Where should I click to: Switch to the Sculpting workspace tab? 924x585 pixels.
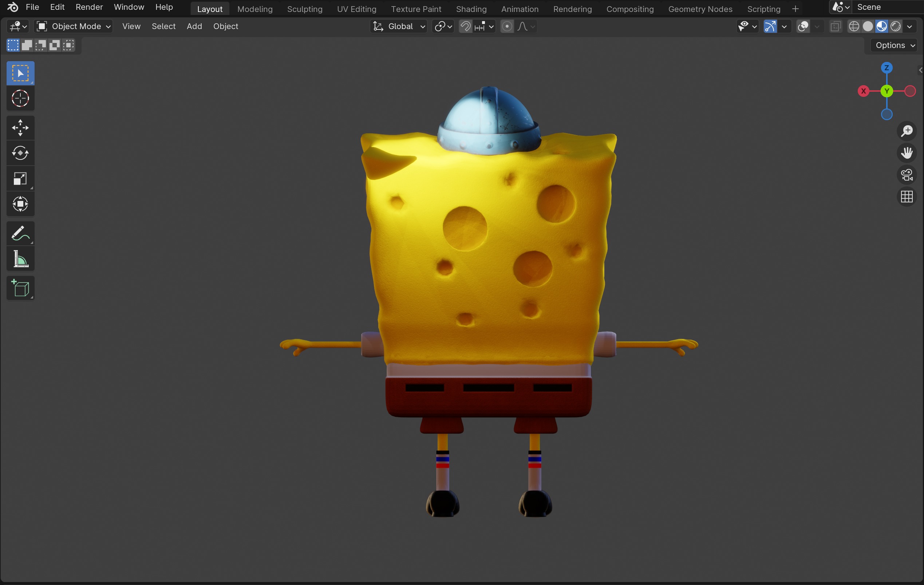[x=305, y=9]
